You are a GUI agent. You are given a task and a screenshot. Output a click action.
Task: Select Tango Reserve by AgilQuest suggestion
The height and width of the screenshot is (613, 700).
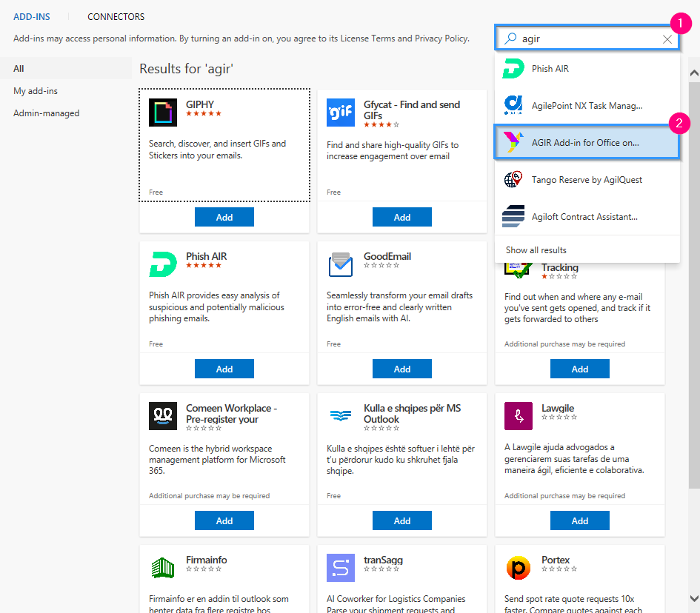tap(587, 180)
